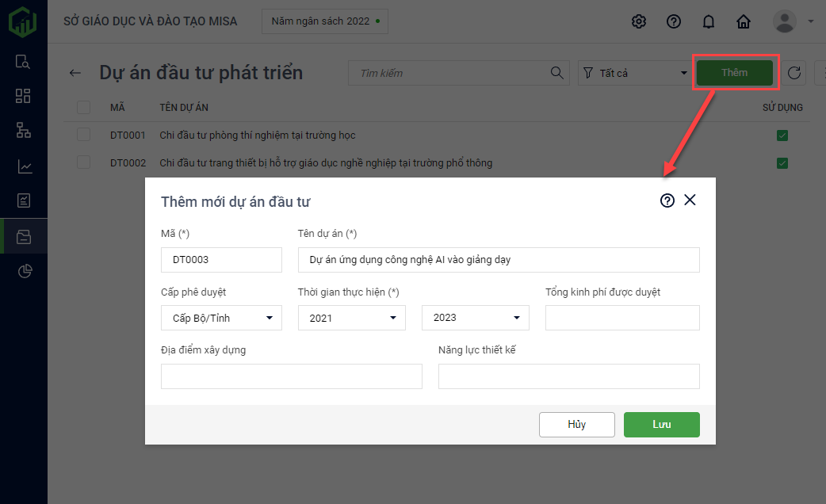Open the pie chart icon in the sidebar

[24, 272]
